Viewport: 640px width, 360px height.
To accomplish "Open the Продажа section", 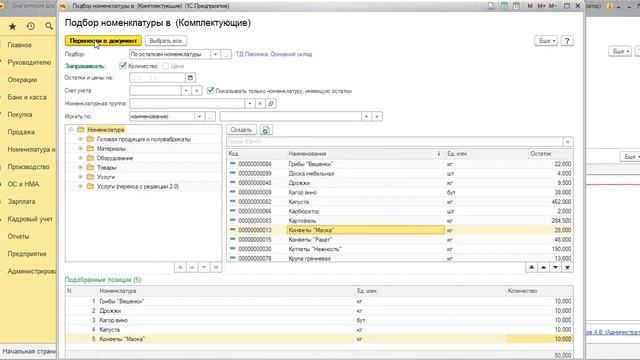I will 21,132.
